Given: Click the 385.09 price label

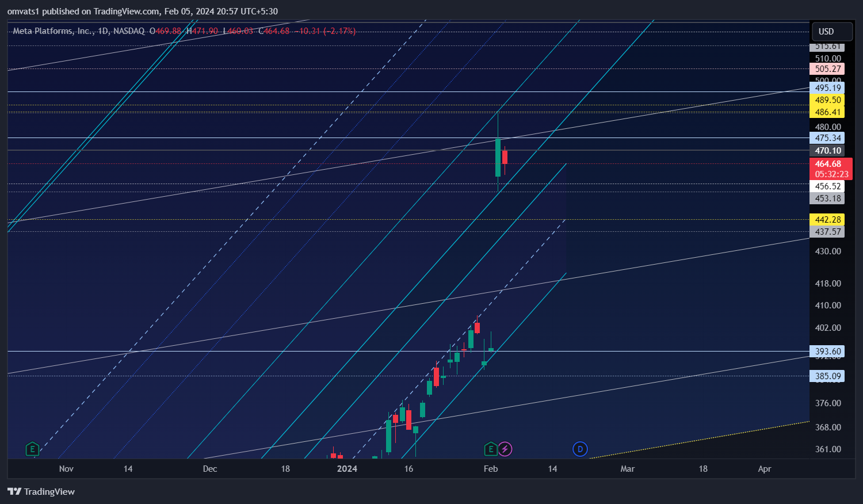Looking at the screenshot, I should (828, 376).
